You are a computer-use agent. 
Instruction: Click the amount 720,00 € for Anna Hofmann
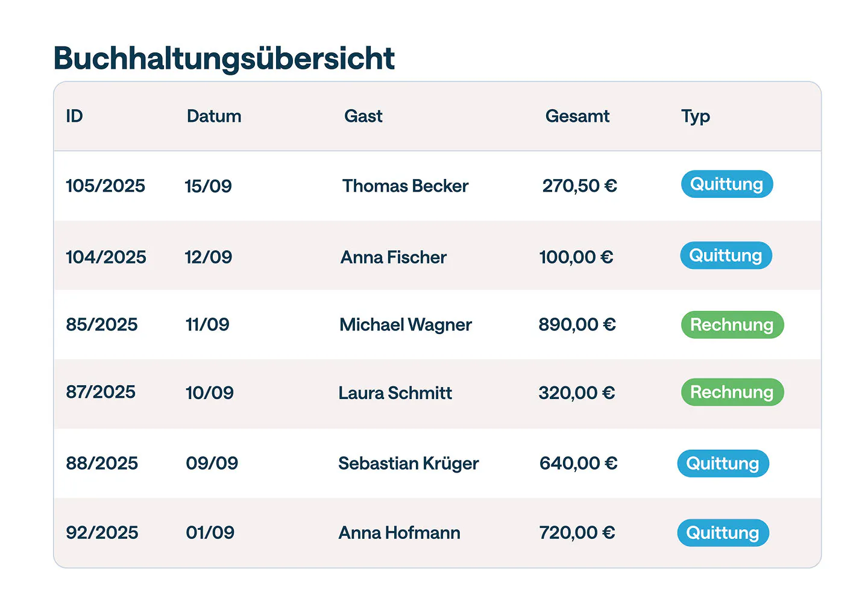pyautogui.click(x=577, y=533)
